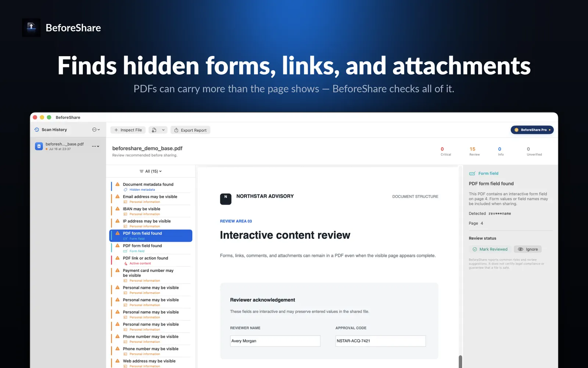Click the Export Report button

pyautogui.click(x=190, y=130)
